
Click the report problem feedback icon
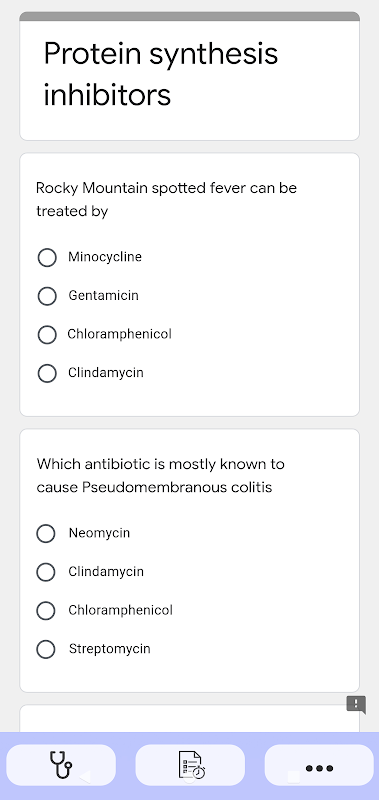(356, 705)
